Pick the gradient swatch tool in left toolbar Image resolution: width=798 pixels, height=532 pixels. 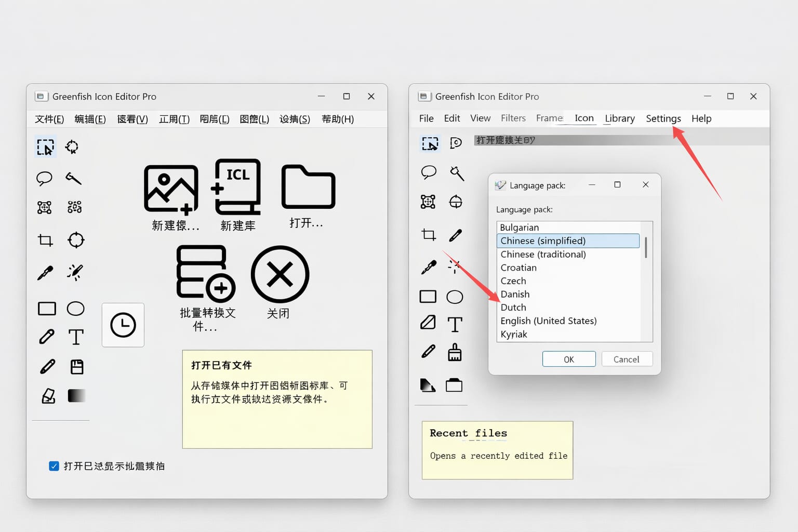(x=76, y=396)
